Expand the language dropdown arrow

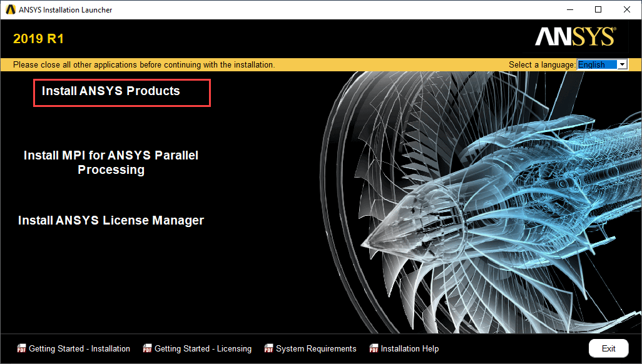(622, 64)
